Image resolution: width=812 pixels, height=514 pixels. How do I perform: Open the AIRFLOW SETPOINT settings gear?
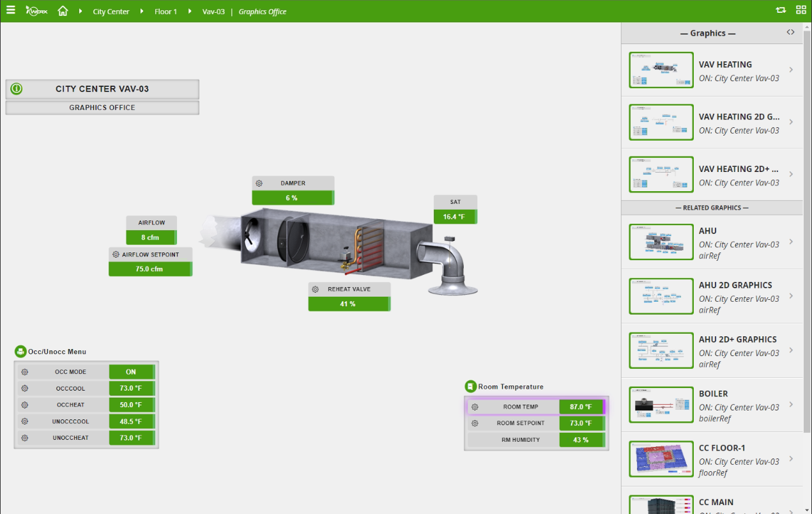click(116, 254)
